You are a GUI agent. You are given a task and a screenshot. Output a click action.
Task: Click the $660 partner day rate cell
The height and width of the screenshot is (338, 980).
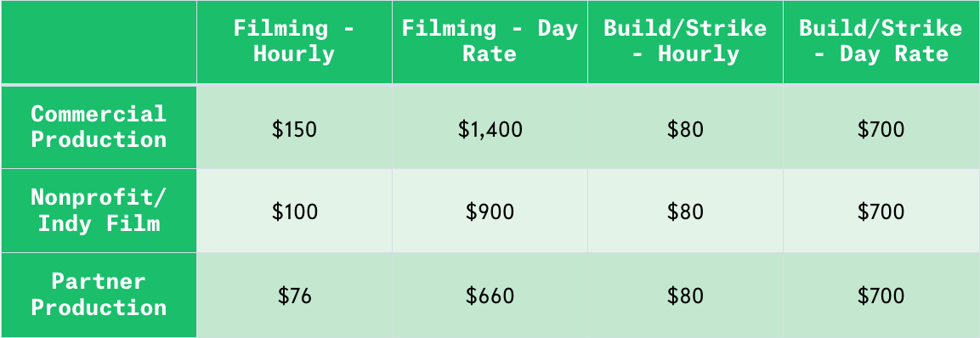pyautogui.click(x=490, y=295)
